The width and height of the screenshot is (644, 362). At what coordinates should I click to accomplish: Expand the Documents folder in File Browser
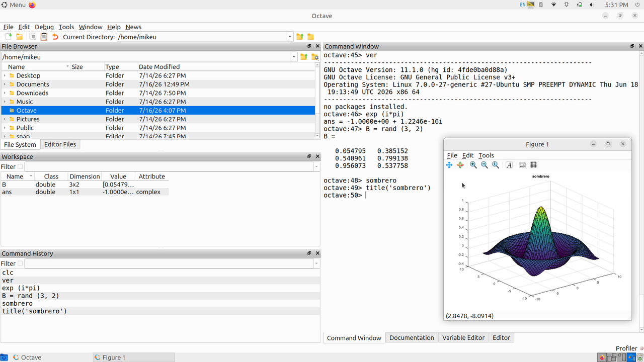pos(5,84)
